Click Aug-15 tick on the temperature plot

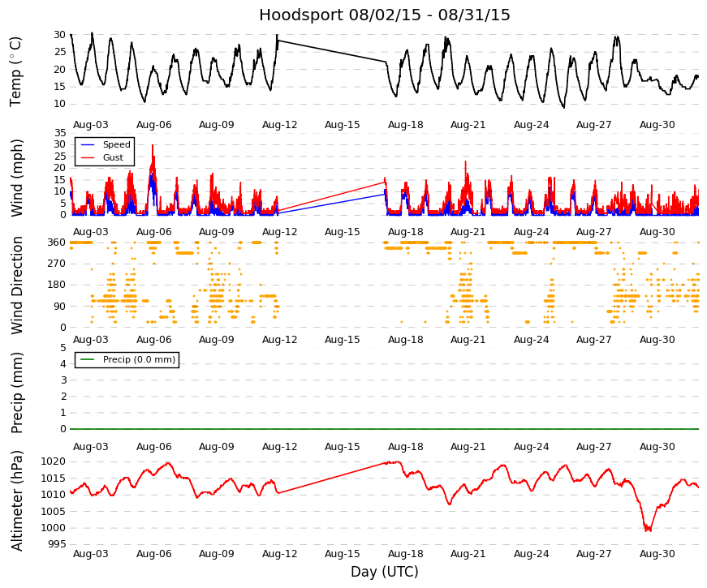pyautogui.click(x=343, y=125)
